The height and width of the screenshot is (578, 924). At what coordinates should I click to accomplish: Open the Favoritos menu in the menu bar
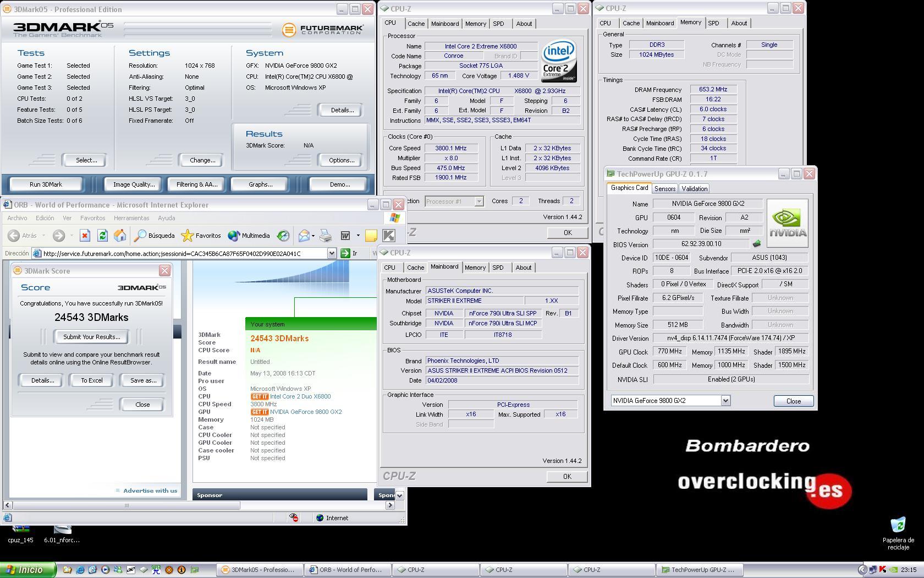click(x=92, y=218)
